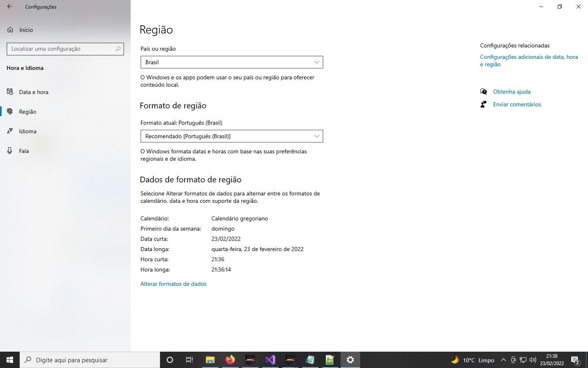This screenshot has height=368, width=588.
Task: Click Enviar comentários link
Action: (x=517, y=104)
